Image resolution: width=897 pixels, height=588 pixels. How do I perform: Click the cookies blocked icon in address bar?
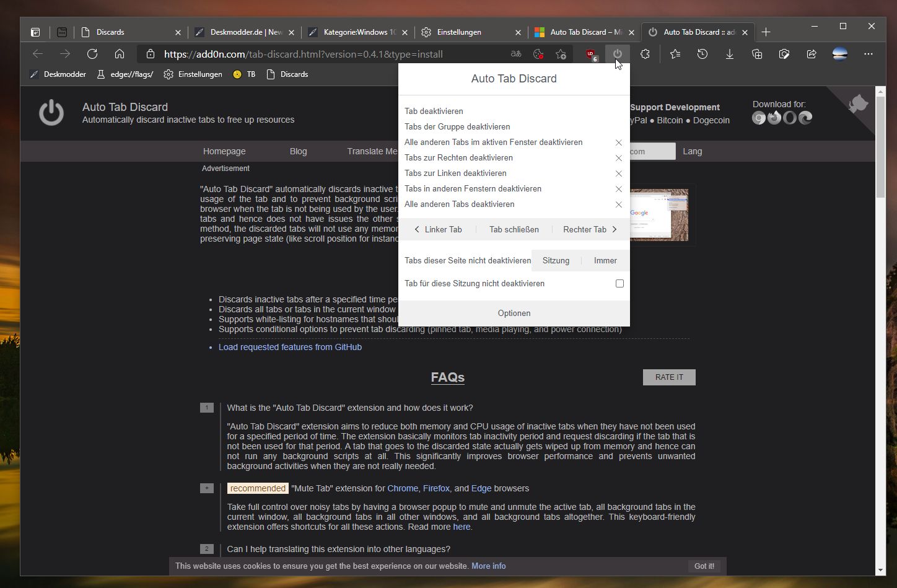pyautogui.click(x=538, y=54)
